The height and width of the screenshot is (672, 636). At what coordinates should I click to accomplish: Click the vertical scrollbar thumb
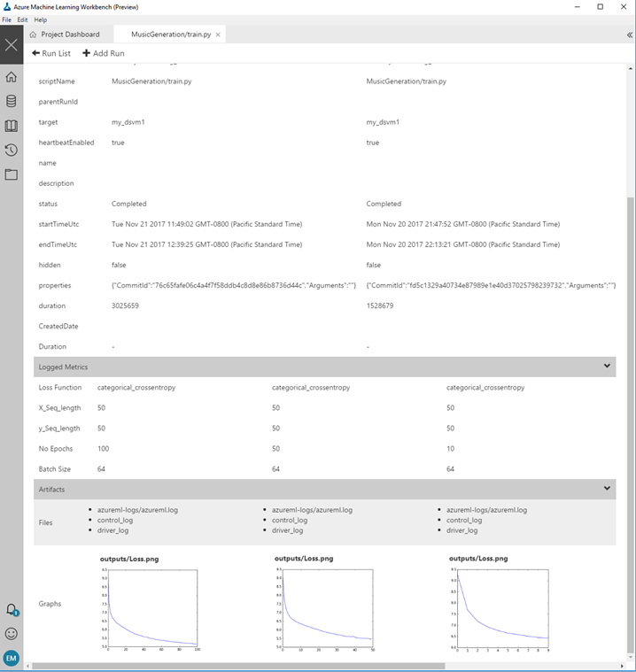(631, 424)
